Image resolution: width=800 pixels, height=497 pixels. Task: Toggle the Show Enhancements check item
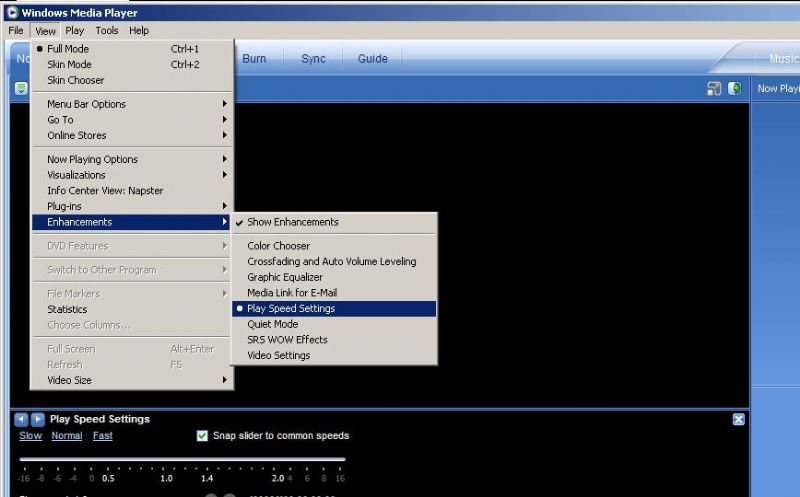pos(334,222)
